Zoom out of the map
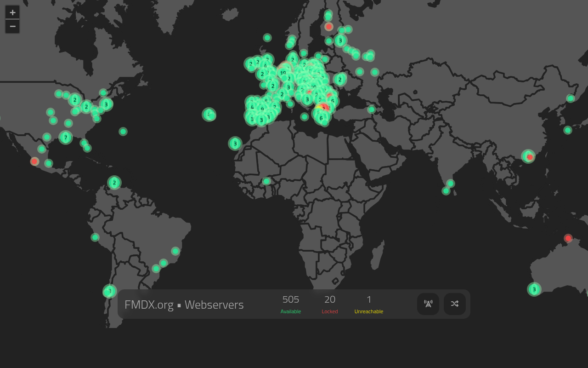Viewport: 588px width, 368px height. coord(12,27)
